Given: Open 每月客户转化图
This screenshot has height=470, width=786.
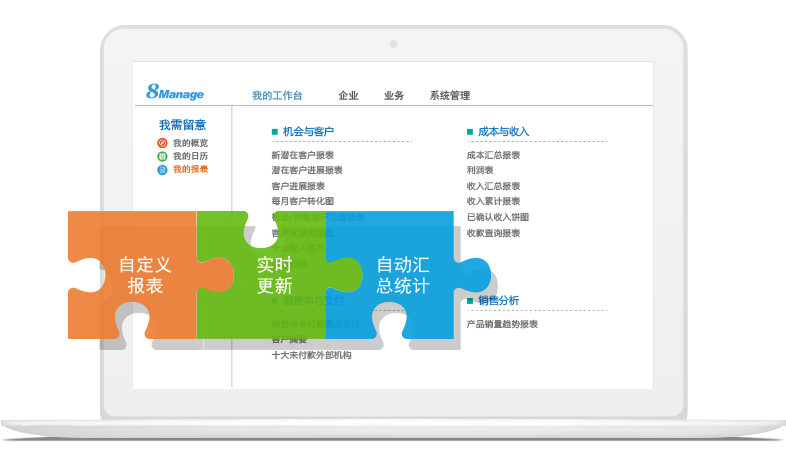Looking at the screenshot, I should (x=303, y=201).
